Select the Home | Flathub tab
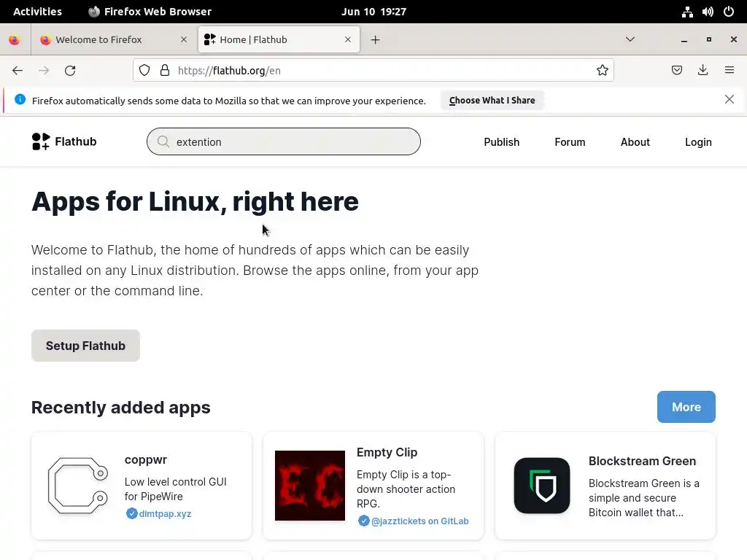This screenshot has width=747, height=560. [x=279, y=39]
